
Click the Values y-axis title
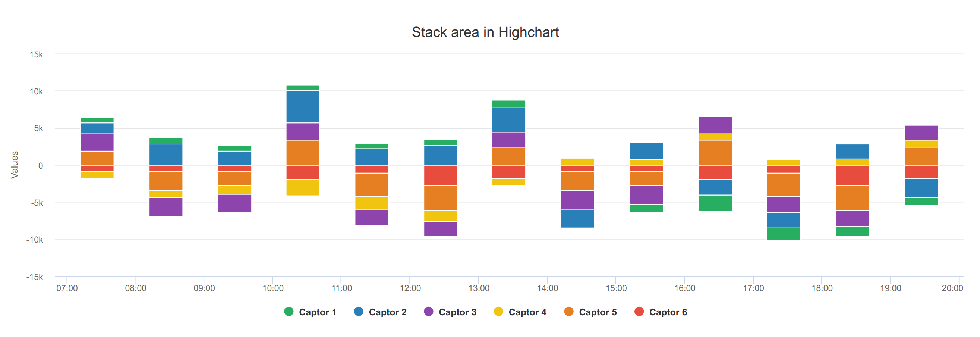(x=14, y=165)
